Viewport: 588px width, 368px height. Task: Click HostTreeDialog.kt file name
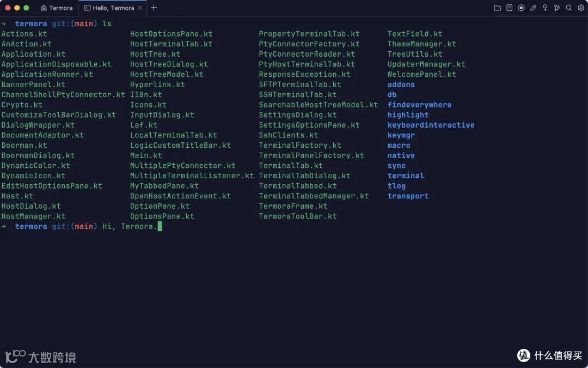click(169, 64)
